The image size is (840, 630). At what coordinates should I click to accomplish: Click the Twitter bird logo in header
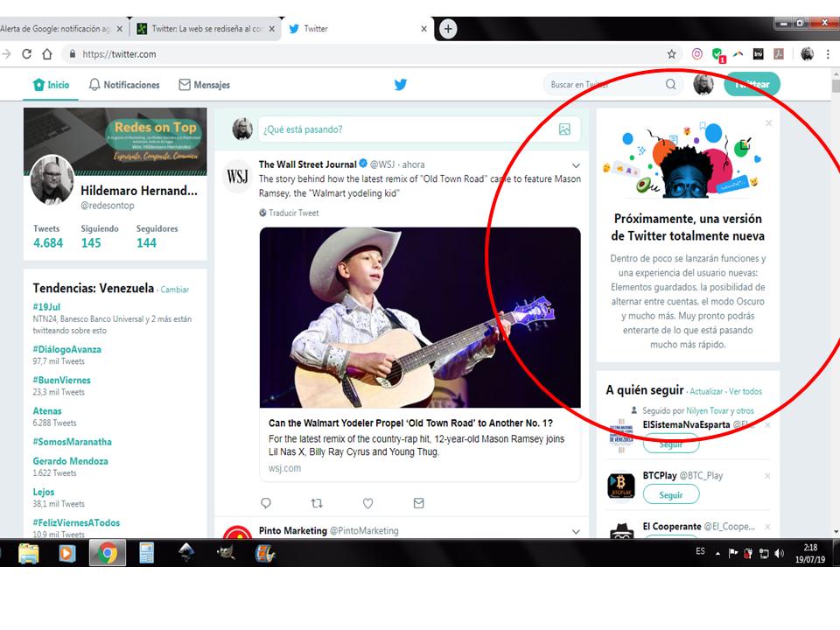(400, 84)
